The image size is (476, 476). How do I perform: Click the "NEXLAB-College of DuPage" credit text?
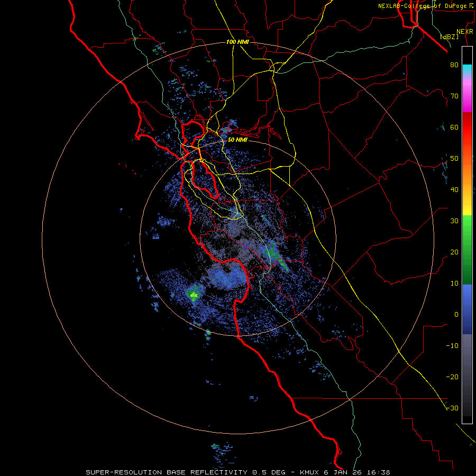coord(422,6)
